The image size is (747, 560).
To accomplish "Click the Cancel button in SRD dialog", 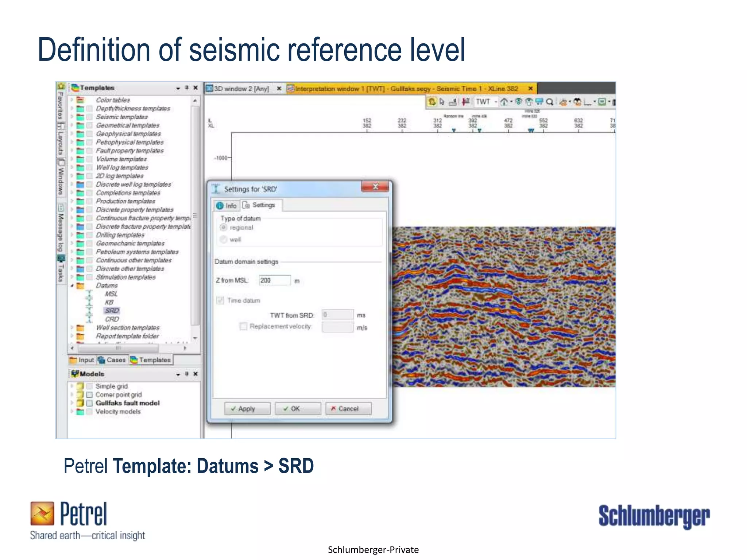I will pyautogui.click(x=348, y=409).
